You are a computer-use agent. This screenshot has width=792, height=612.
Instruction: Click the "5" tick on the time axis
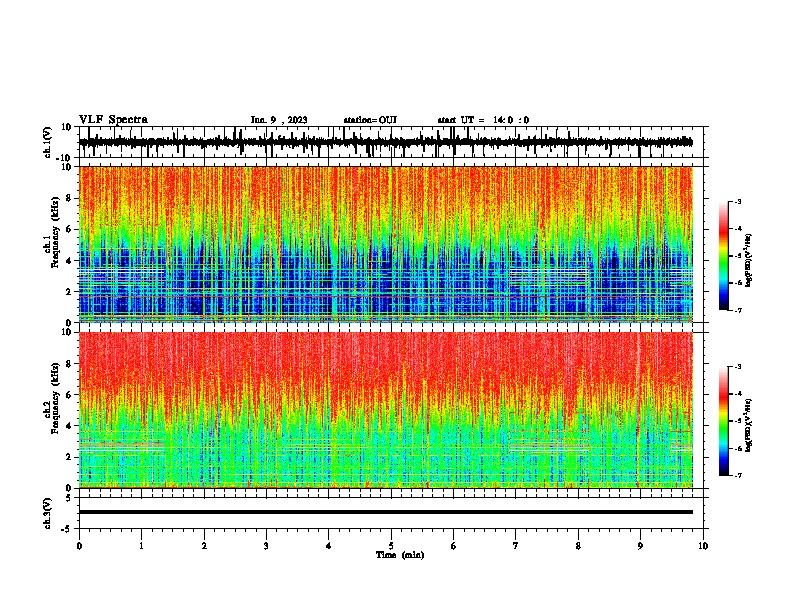[391, 546]
